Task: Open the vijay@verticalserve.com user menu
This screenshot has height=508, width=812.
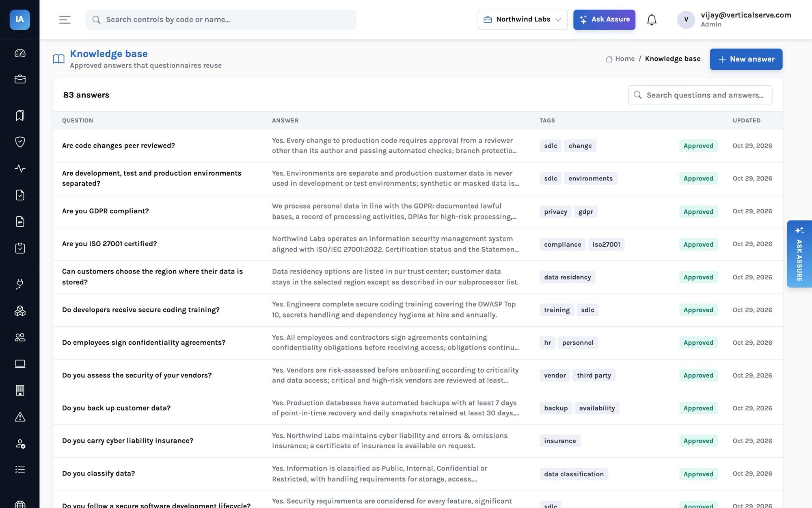Action: 734,20
